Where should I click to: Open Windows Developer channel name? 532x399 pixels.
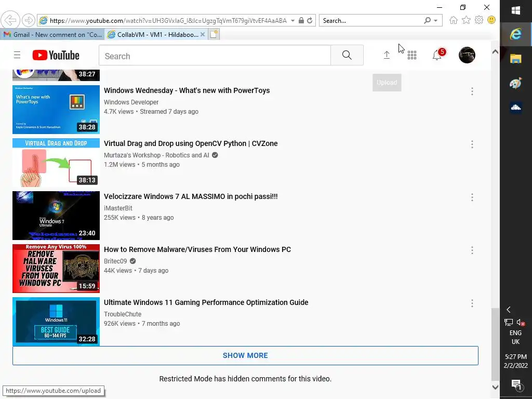[131, 102]
